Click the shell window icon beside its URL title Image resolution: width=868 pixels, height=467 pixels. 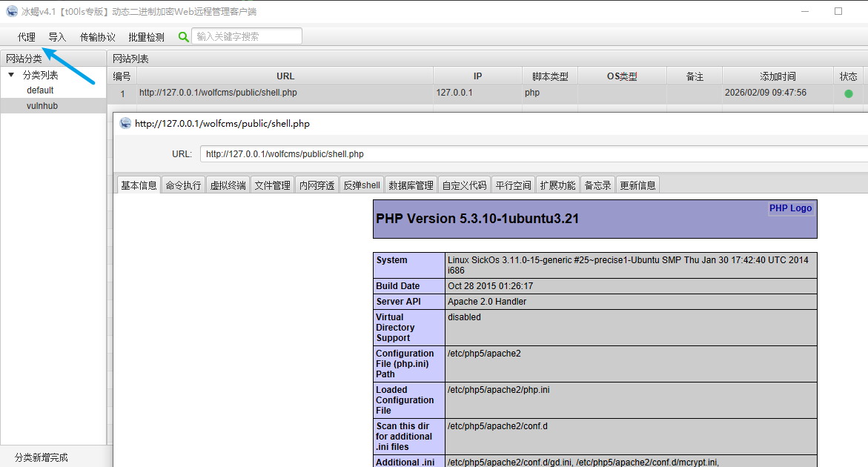[126, 123]
